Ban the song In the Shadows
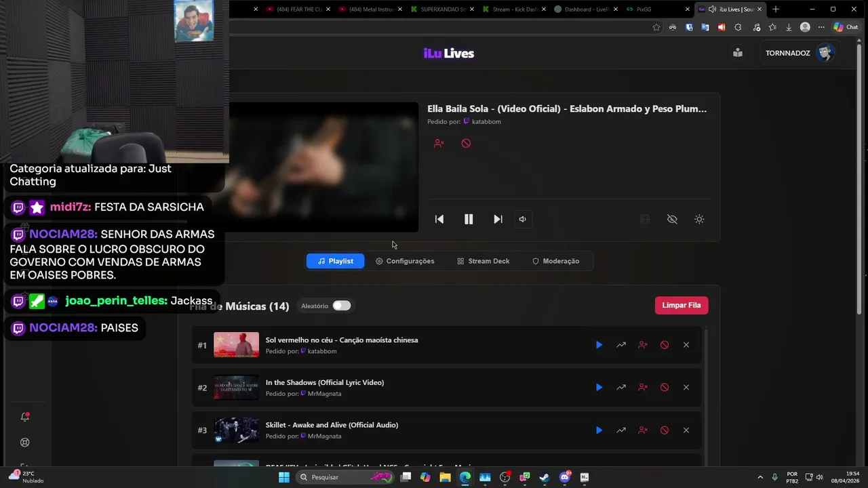Image resolution: width=868 pixels, height=488 pixels. pyautogui.click(x=665, y=387)
